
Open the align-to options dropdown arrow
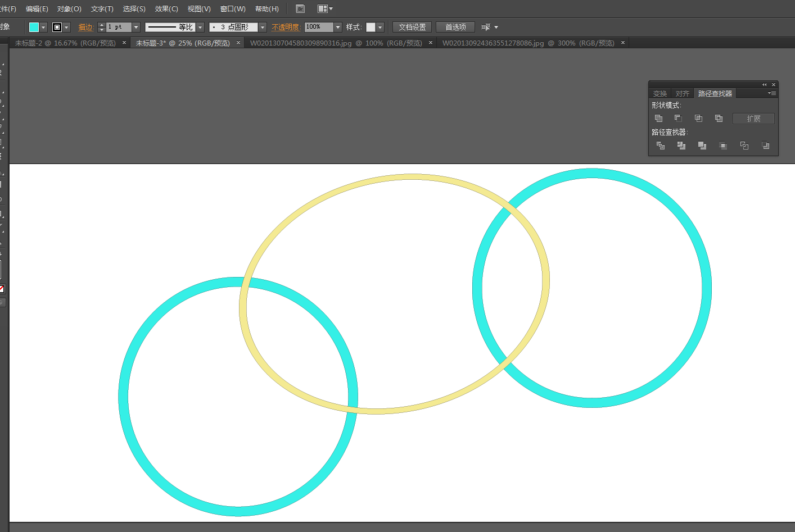tap(496, 27)
